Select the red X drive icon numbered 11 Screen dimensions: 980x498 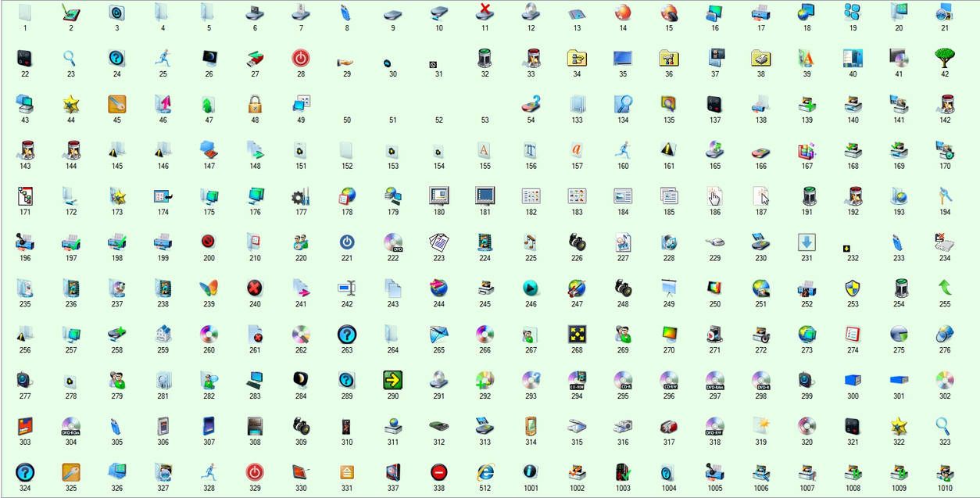tap(485, 12)
